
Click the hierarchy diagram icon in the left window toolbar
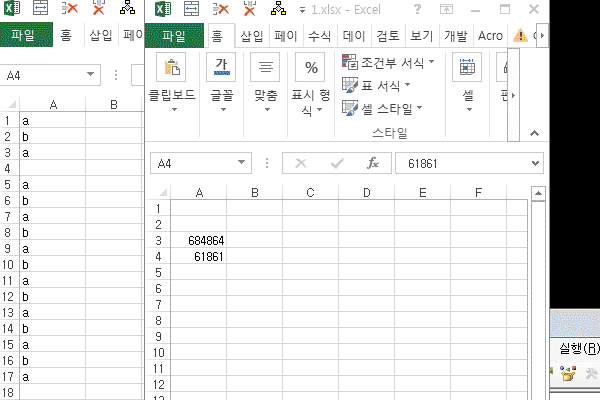[x=127, y=8]
